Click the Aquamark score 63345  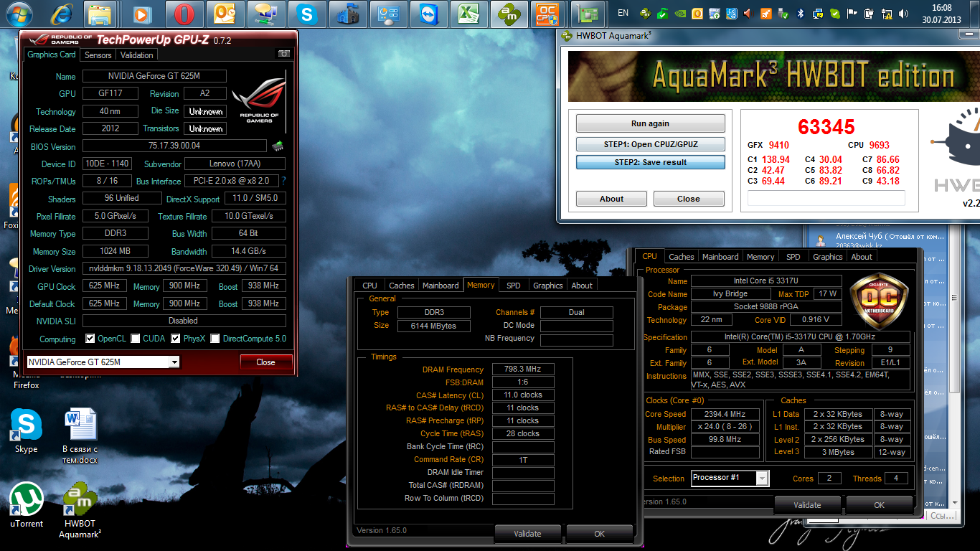coord(826,127)
